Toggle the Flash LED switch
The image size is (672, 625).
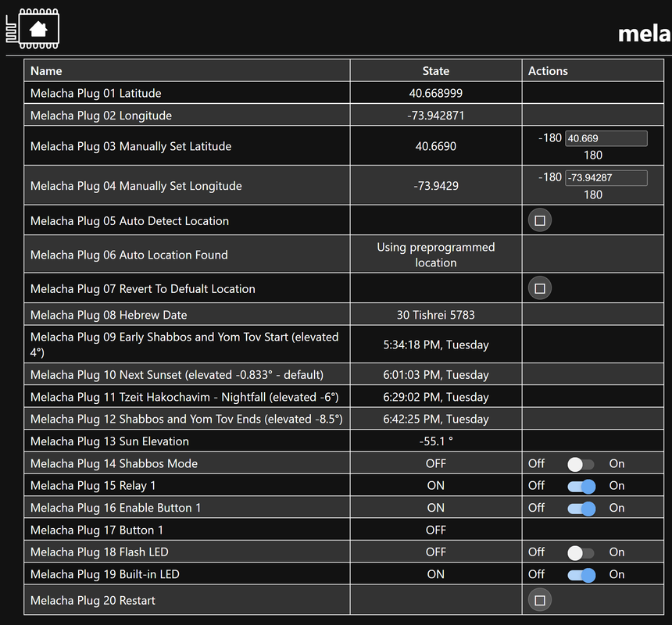coord(581,552)
